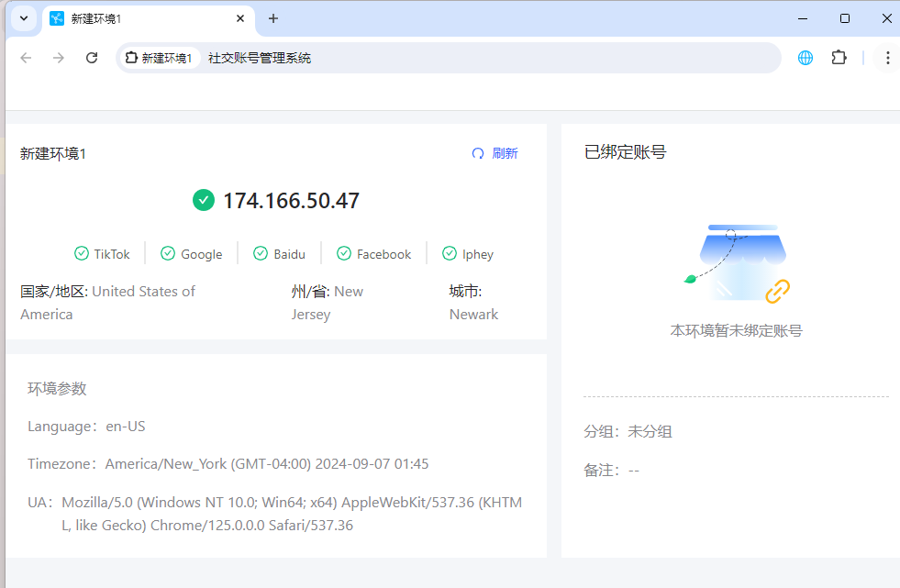Click the green check icon beside the IP address
900x588 pixels.
coord(203,200)
